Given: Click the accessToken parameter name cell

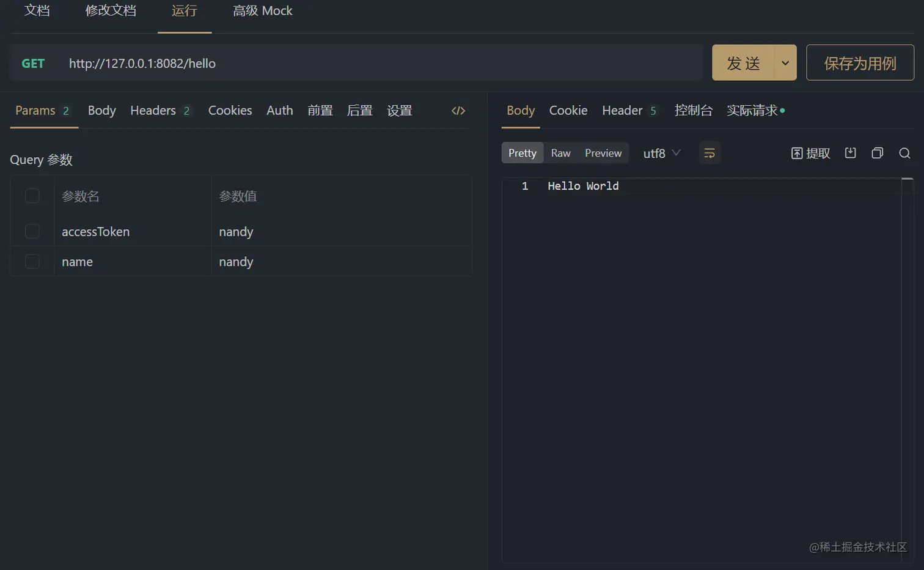Looking at the screenshot, I should pos(133,231).
